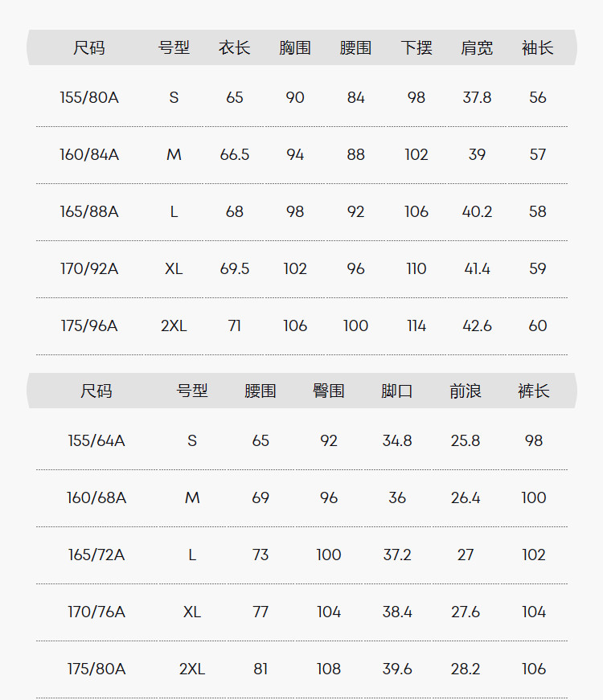Select the 胸围 header in the top table
This screenshot has height=700, width=603.
click(x=295, y=48)
